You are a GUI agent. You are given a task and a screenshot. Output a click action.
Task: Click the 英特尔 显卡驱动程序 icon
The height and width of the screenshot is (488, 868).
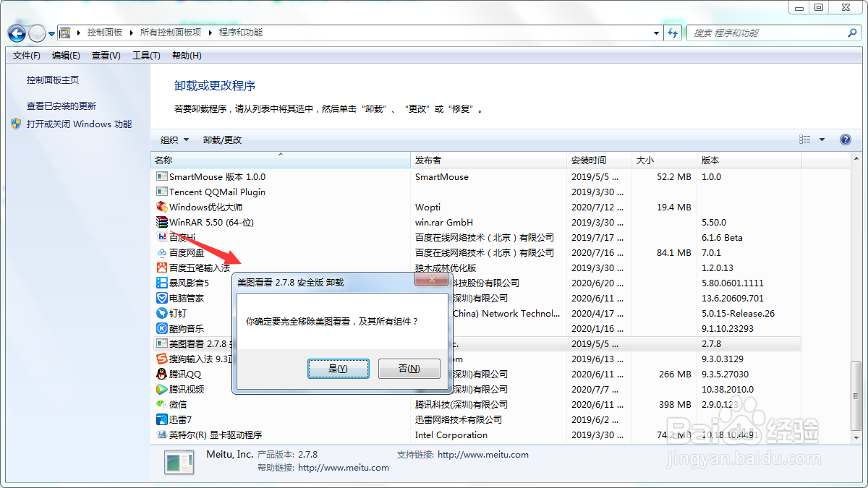point(162,435)
